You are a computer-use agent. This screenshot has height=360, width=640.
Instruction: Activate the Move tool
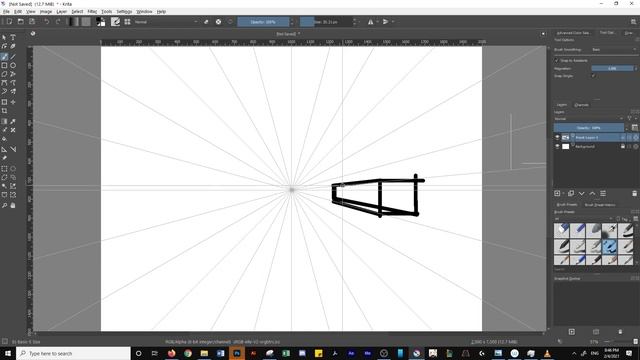pos(13,102)
